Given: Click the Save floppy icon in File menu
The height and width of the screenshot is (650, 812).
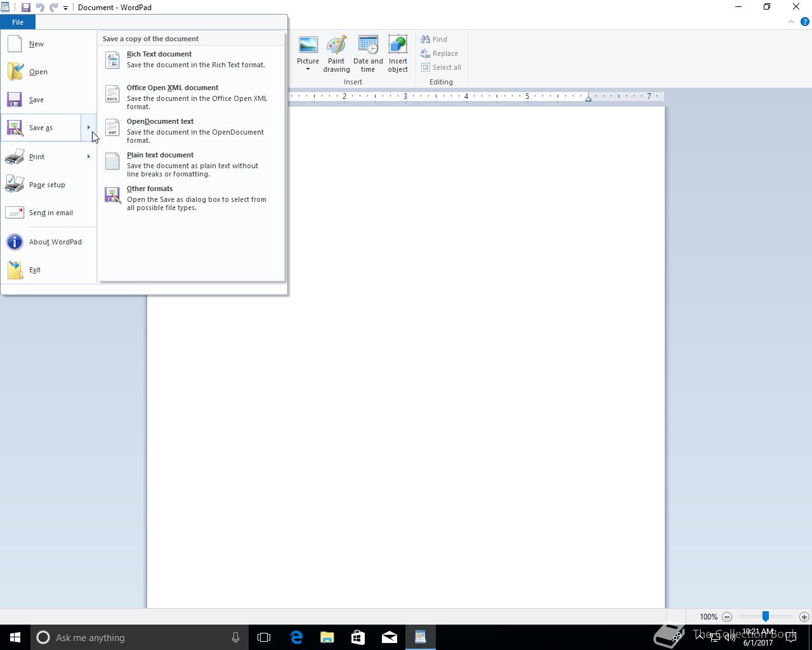Looking at the screenshot, I should coord(15,100).
